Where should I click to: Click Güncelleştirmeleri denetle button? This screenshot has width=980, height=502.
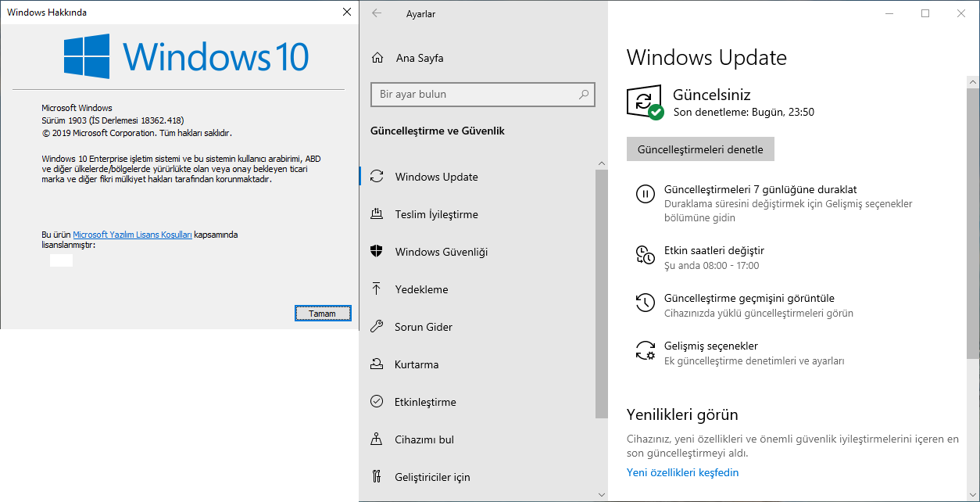700,149
